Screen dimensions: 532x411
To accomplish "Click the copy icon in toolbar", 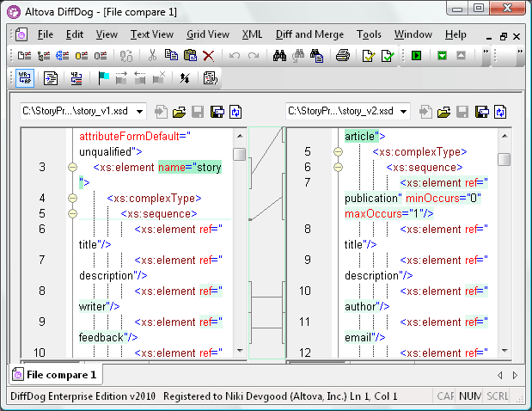I will coord(171,55).
